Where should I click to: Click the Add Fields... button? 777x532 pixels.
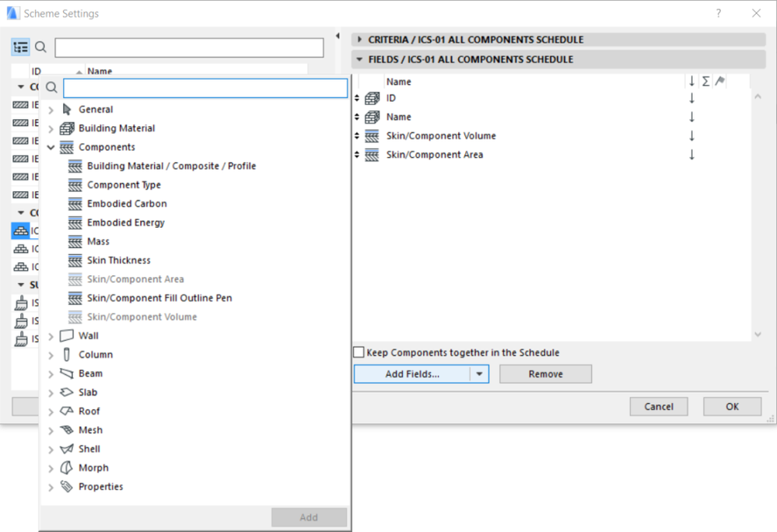pos(412,374)
